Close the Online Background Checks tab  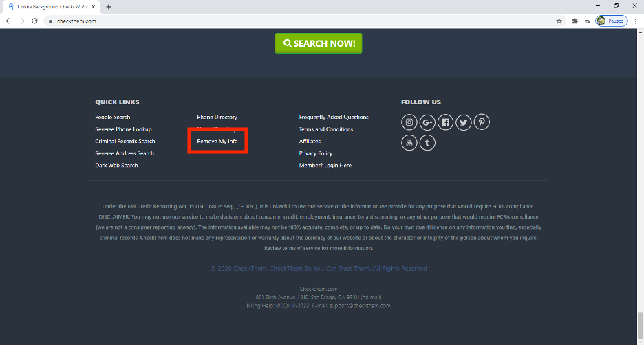(94, 7)
